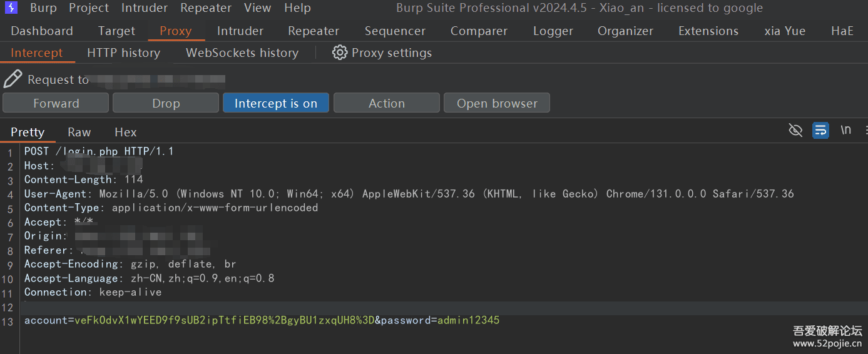
Task: Open the Organizer tab
Action: coord(625,31)
